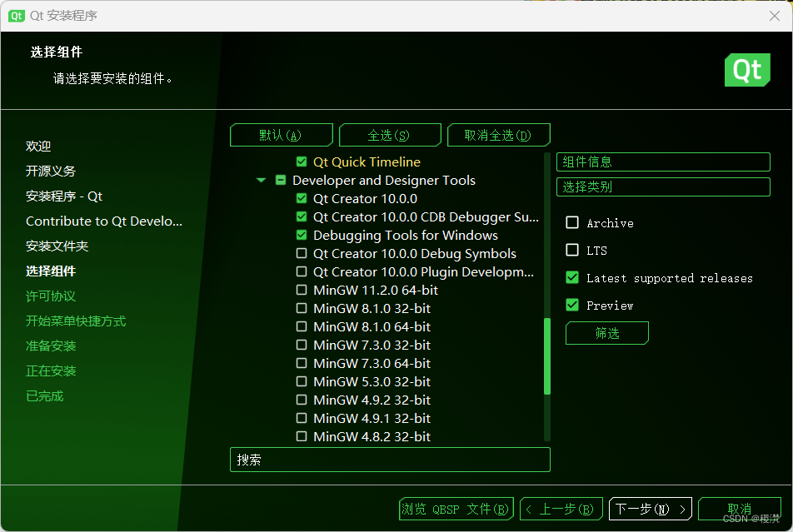Uncheck the Qt Quick Timeline checkbox
793x532 pixels.
tap(302, 162)
